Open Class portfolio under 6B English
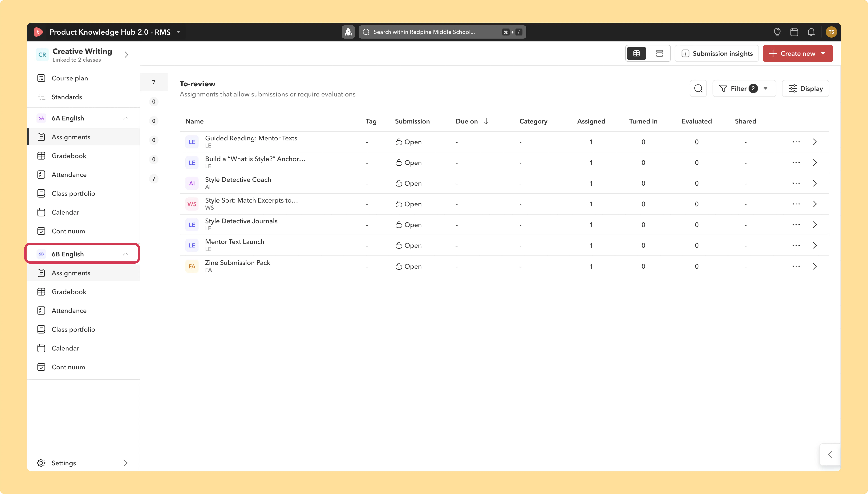This screenshot has width=868, height=494. tap(83, 329)
